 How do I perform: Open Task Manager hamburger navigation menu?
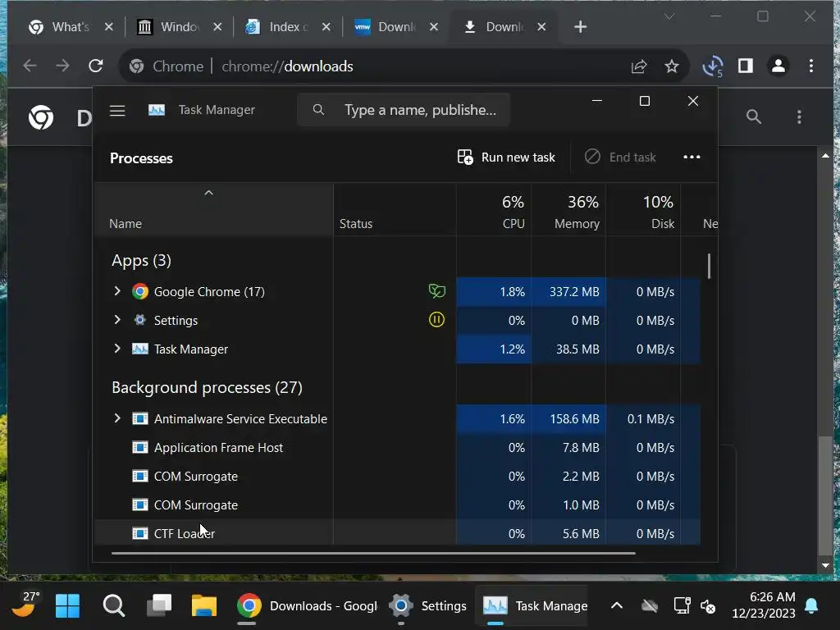117,111
